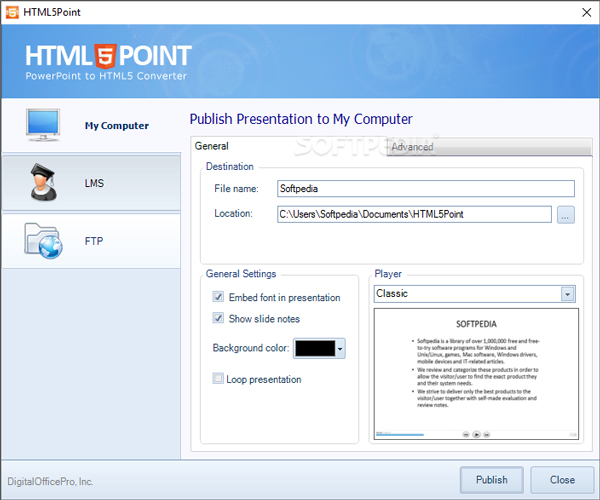Click the HTML5Point title bar app icon
Image resolution: width=600 pixels, height=500 pixels.
point(13,11)
